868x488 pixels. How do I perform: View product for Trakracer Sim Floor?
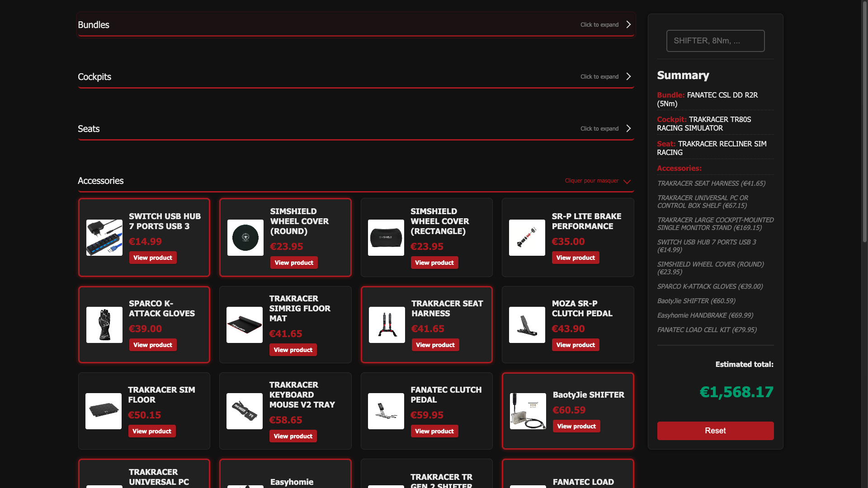tap(152, 431)
